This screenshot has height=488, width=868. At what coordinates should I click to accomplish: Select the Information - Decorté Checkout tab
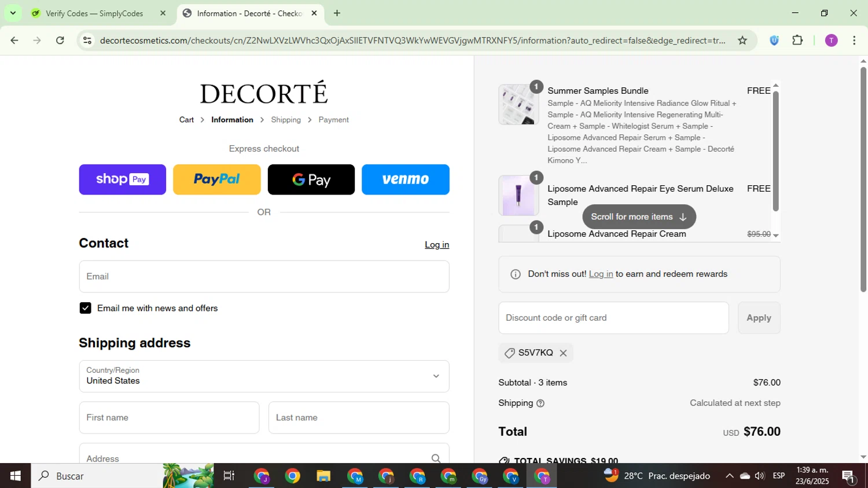[x=249, y=13]
